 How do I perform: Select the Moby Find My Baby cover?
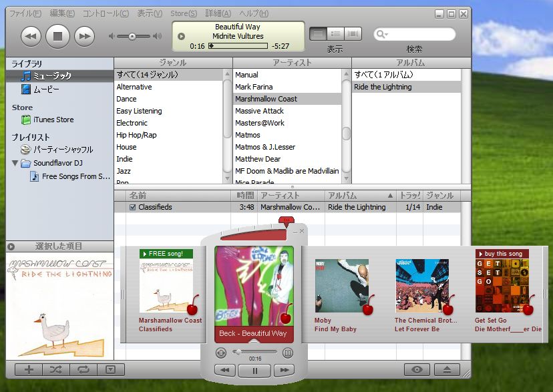[341, 286]
